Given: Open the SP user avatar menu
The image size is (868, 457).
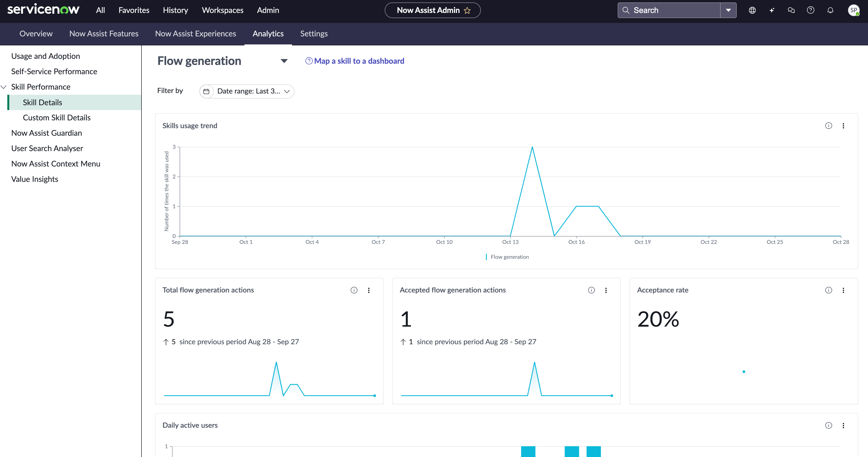Looking at the screenshot, I should coord(854,10).
